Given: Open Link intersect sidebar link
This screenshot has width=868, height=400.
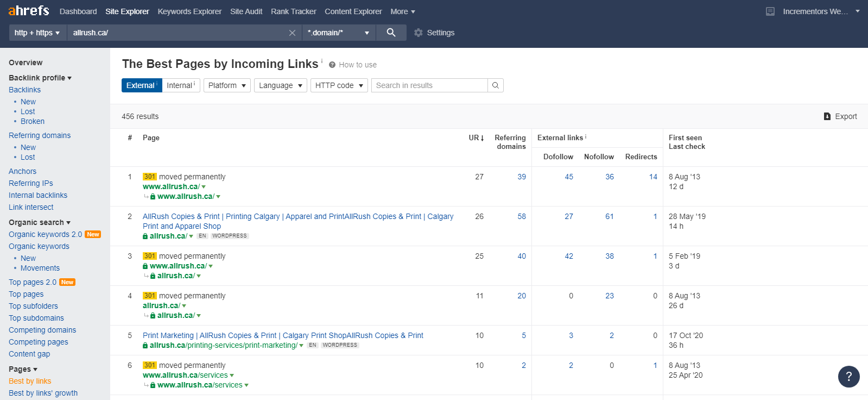Looking at the screenshot, I should click(31, 207).
